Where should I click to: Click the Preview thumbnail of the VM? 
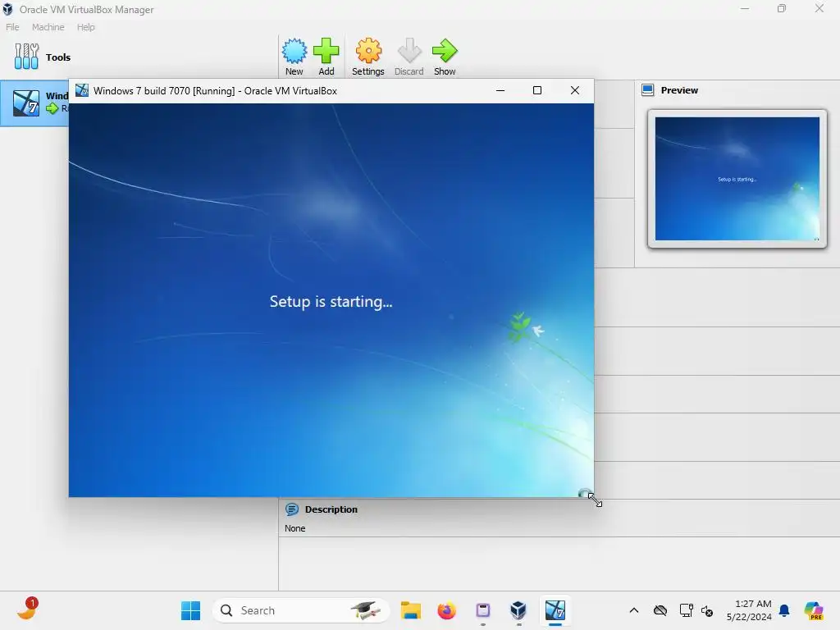pyautogui.click(x=737, y=179)
